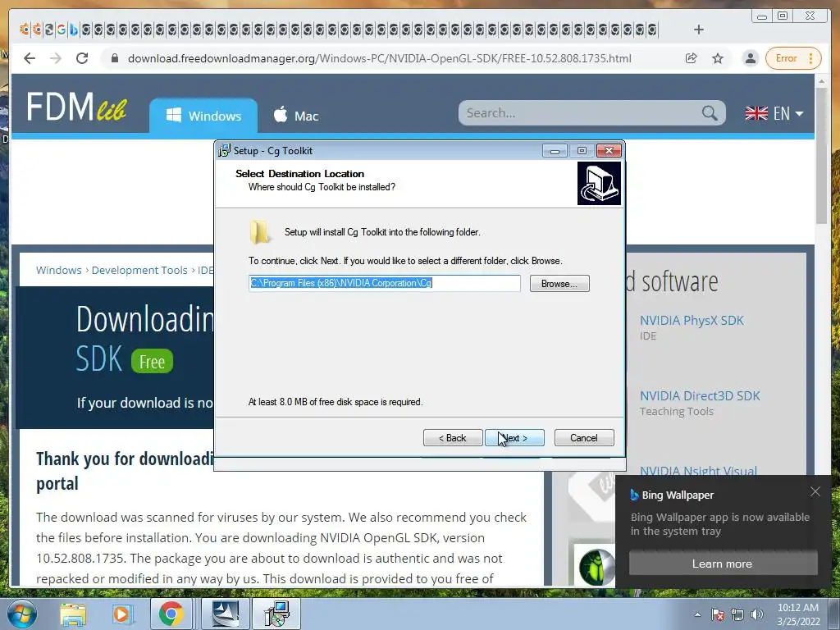
Task: Open a new browser tab
Action: click(699, 30)
